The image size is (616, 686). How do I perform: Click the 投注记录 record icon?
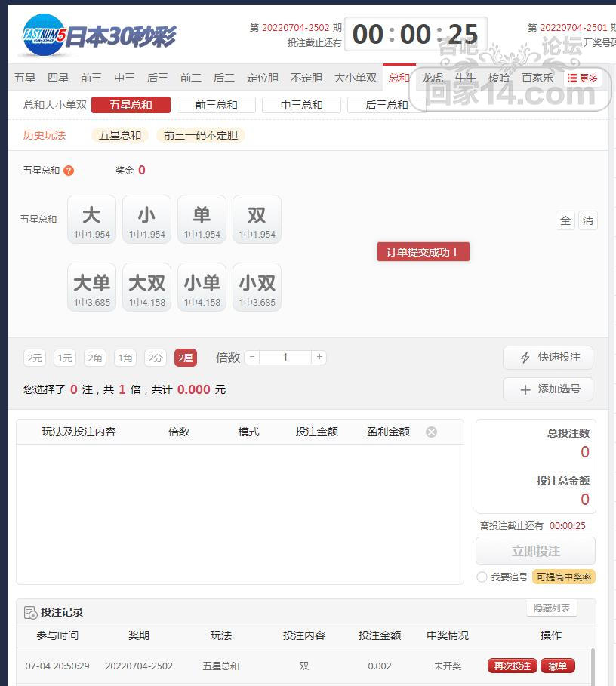point(31,613)
